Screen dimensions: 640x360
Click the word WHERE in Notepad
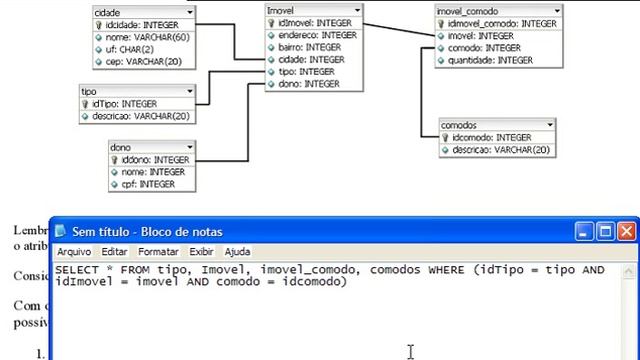(446, 270)
